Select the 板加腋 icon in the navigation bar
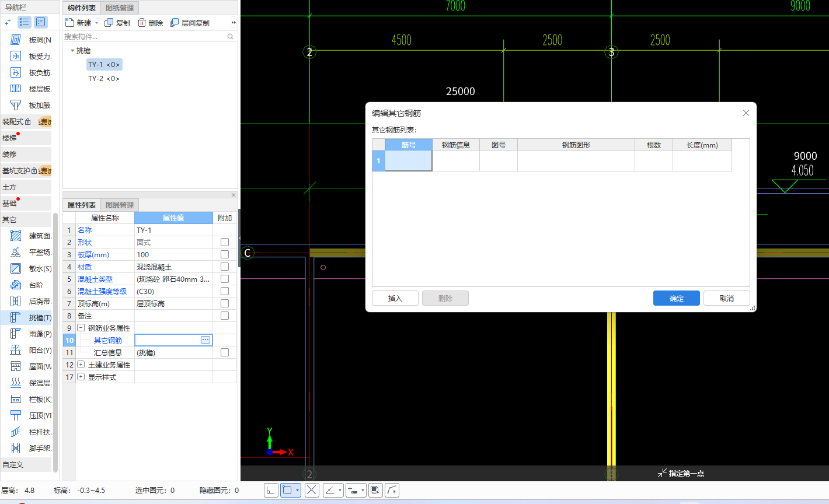Image resolution: width=829 pixels, height=504 pixels. click(16, 105)
